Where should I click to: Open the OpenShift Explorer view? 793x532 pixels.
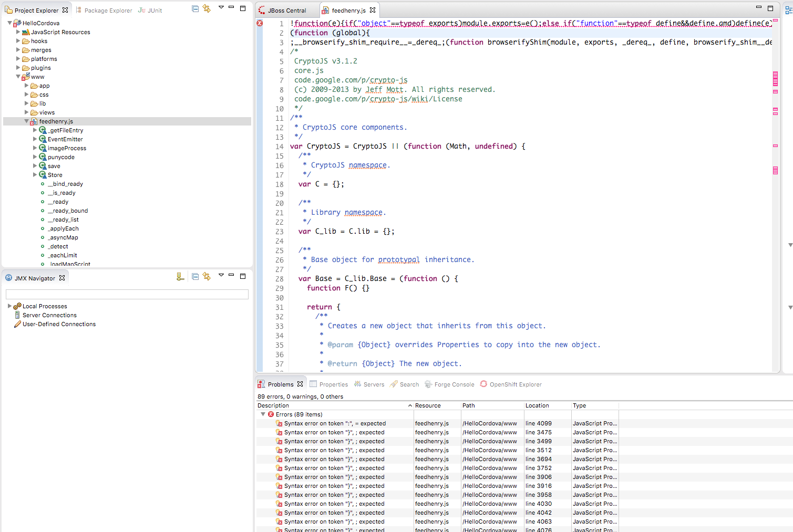coord(515,384)
